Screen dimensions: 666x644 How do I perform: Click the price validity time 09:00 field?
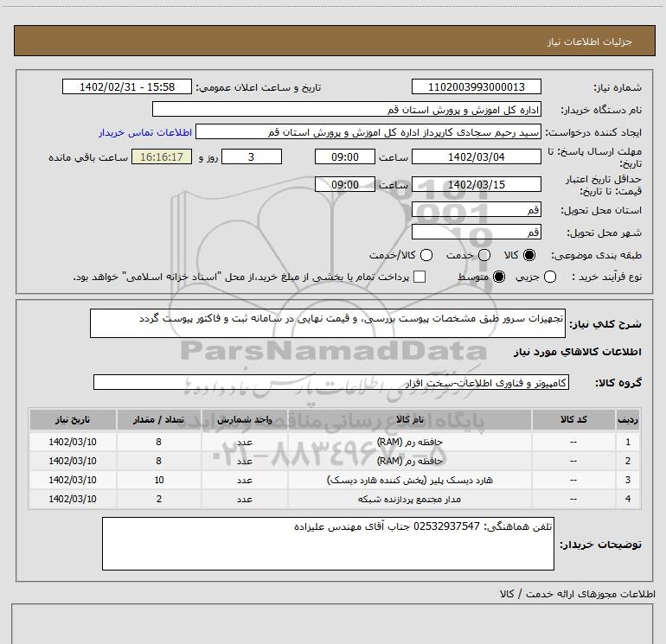click(345, 185)
